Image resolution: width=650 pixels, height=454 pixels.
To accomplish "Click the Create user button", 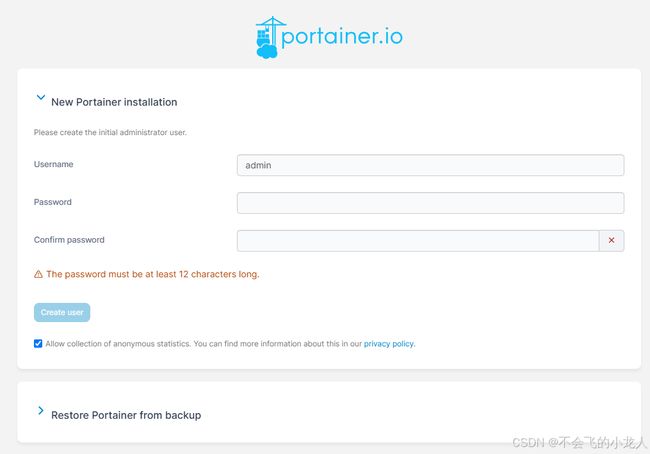I will [62, 312].
